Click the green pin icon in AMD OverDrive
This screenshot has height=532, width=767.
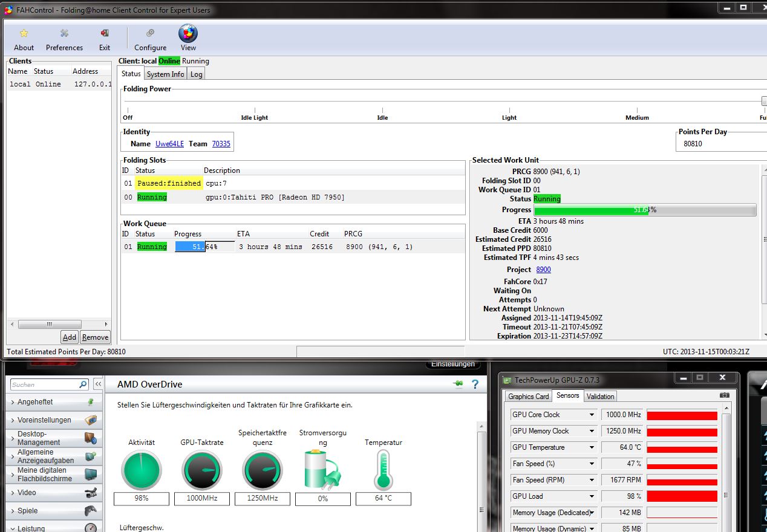click(458, 384)
